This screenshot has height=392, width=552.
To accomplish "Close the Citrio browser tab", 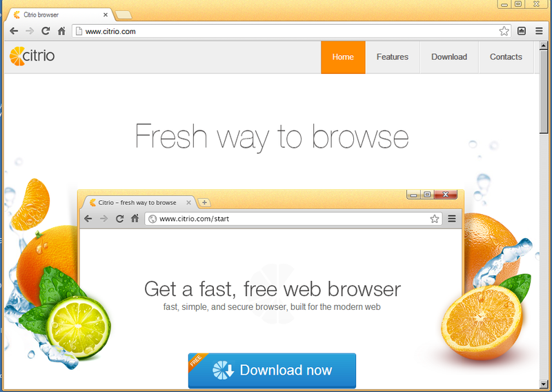I will 106,14.
